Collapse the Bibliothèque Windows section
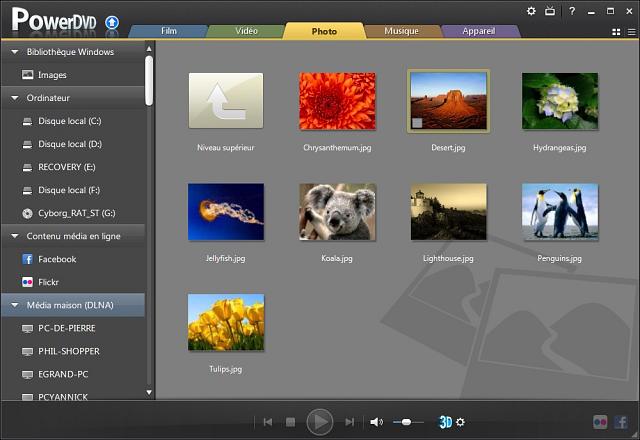Viewport: 640px width, 440px height. tap(14, 51)
